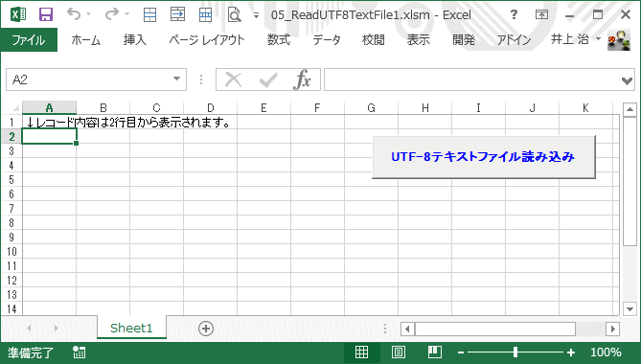Run the UTF-8テキストファイル読み込み button

(x=483, y=157)
